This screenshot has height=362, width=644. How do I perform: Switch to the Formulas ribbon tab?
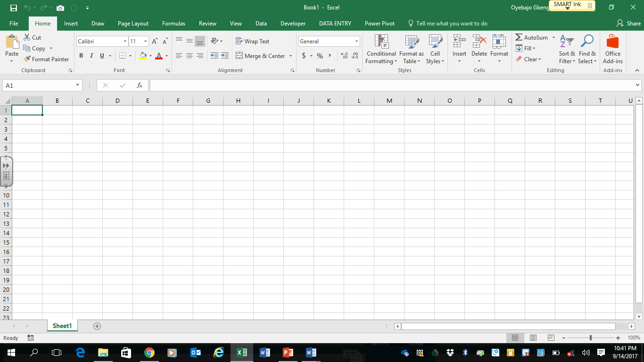(173, 23)
